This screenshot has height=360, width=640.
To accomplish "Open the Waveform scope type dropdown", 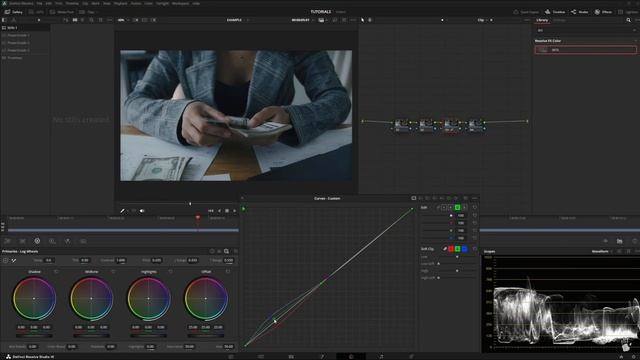I will click(602, 251).
